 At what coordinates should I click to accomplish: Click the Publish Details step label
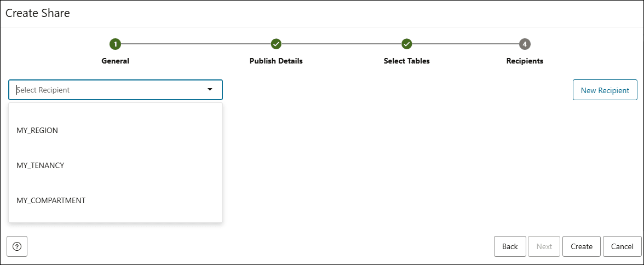pos(276,61)
